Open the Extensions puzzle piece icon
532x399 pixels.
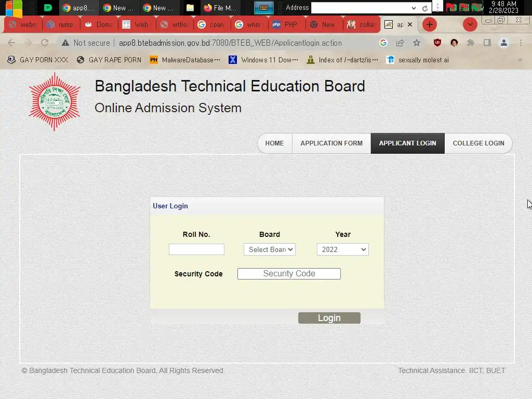pos(471,43)
